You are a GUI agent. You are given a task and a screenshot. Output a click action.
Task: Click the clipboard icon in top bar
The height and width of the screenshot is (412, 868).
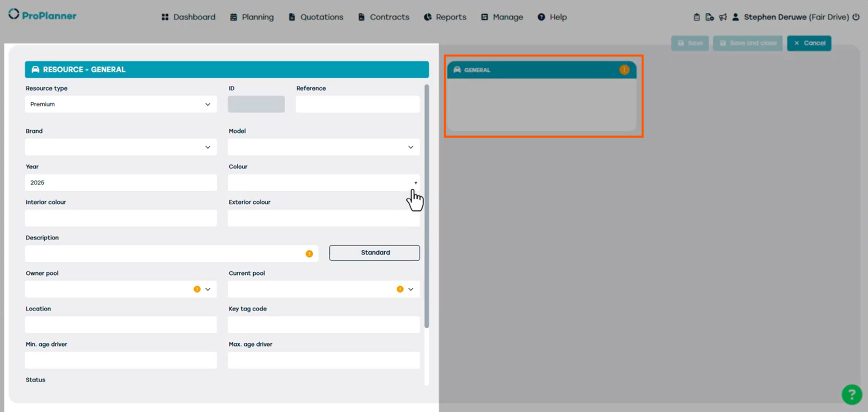pyautogui.click(x=696, y=17)
